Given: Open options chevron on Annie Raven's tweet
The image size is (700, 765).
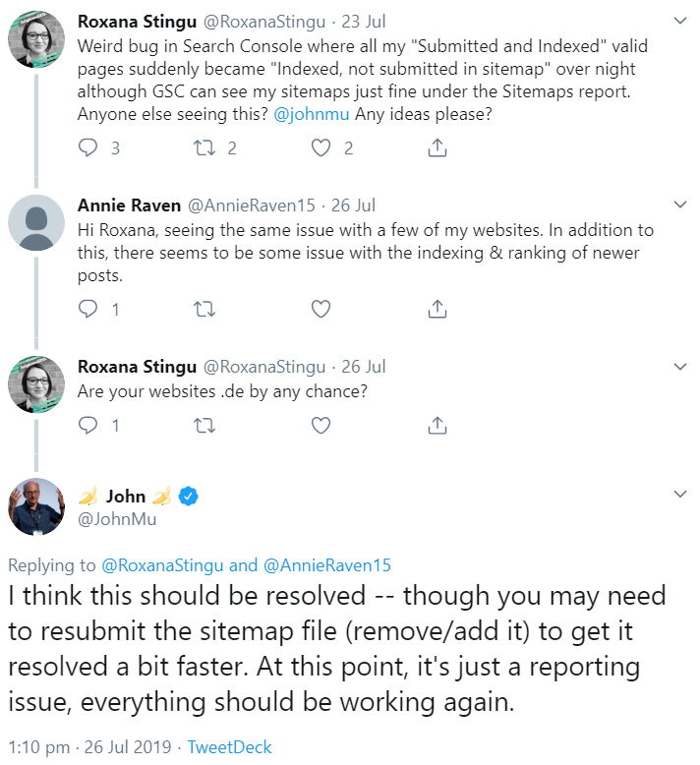Looking at the screenshot, I should click(x=679, y=206).
